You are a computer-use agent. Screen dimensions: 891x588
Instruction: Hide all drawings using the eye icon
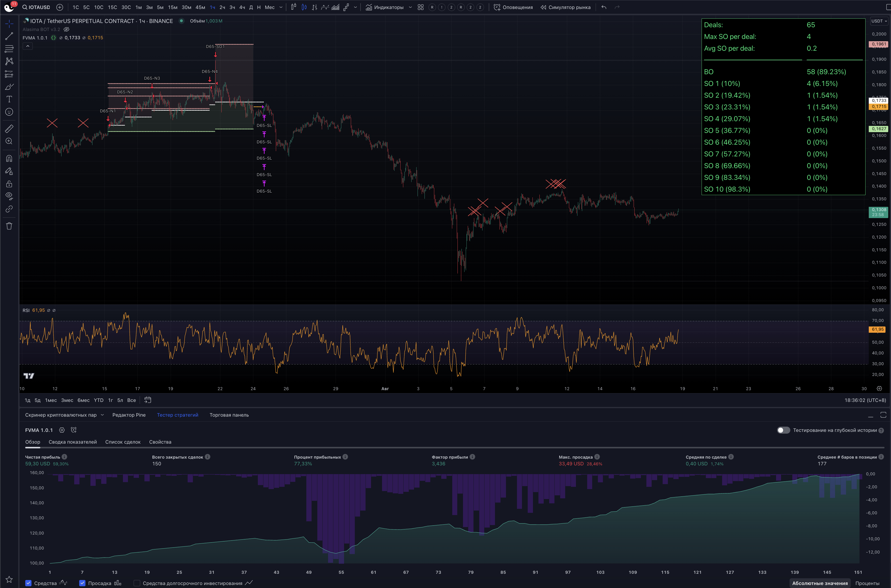point(9,196)
